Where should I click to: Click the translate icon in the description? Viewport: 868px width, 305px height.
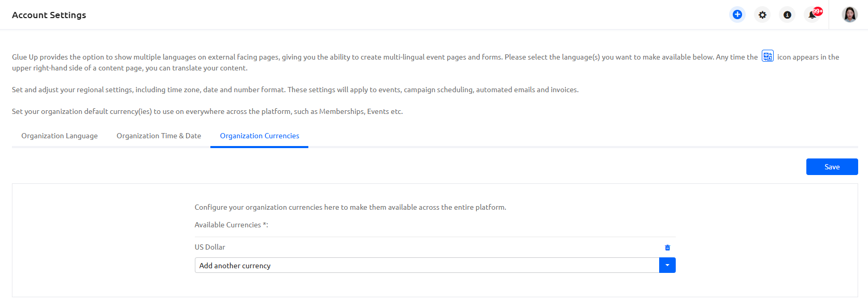[767, 56]
